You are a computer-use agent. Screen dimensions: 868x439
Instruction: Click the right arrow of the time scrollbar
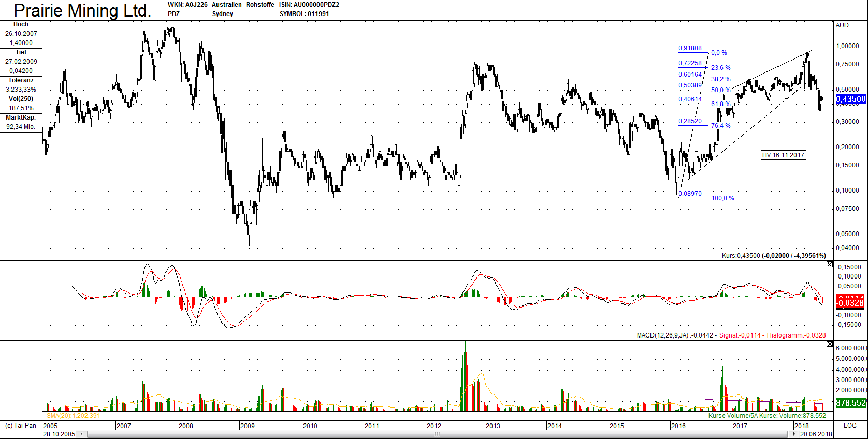pos(794,434)
